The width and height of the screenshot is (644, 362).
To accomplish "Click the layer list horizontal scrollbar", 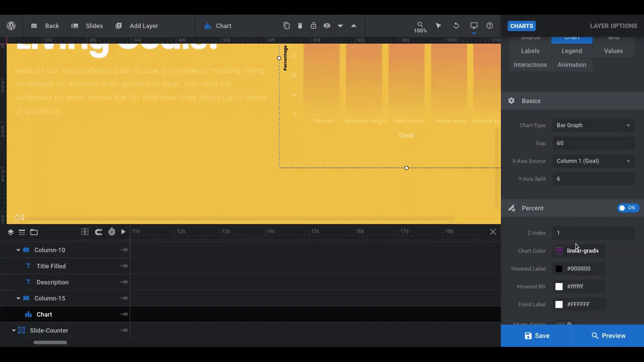I will pos(50,342).
